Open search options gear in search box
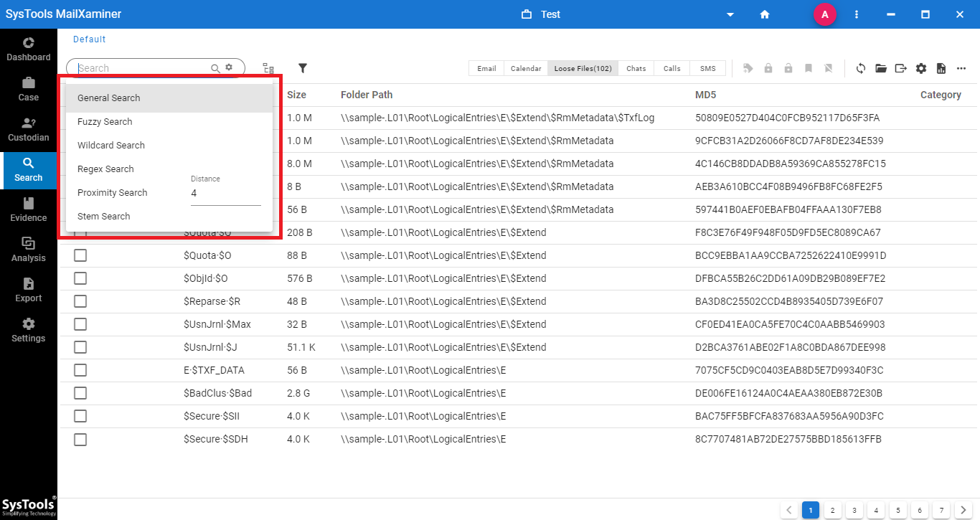The height and width of the screenshot is (520, 980). click(x=229, y=67)
